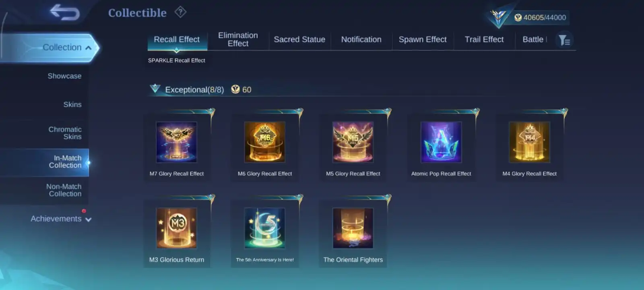Image resolution: width=644 pixels, height=290 pixels.
Task: Select the M7 Glory Recall Effect icon
Action: (x=176, y=142)
